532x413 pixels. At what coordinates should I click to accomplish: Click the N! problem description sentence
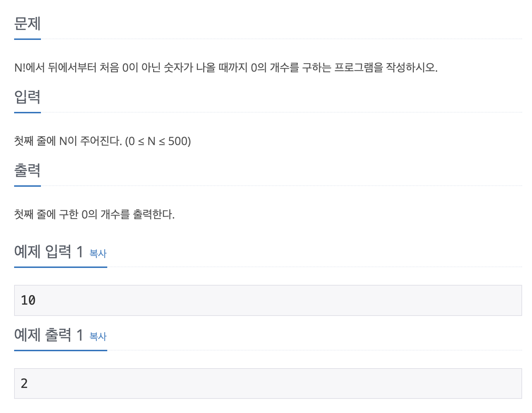coord(226,67)
